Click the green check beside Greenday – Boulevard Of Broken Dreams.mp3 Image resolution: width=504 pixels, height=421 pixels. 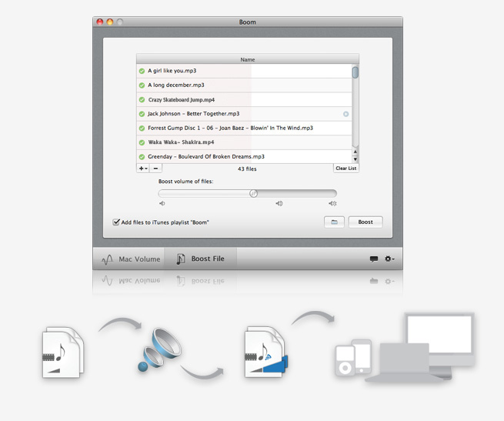pos(142,157)
